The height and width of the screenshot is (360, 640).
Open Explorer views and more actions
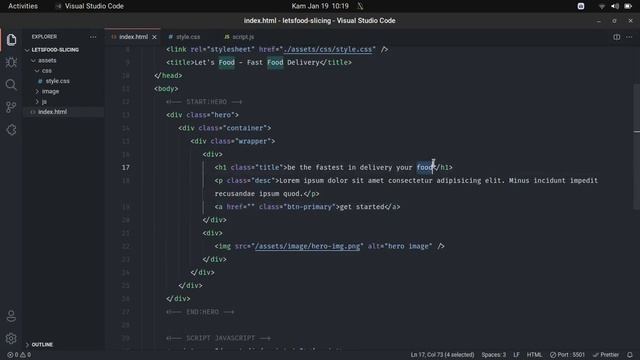[93, 37]
